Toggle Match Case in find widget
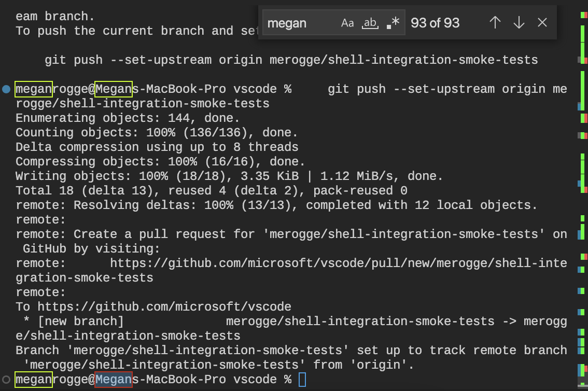The width and height of the screenshot is (588, 391). point(347,23)
